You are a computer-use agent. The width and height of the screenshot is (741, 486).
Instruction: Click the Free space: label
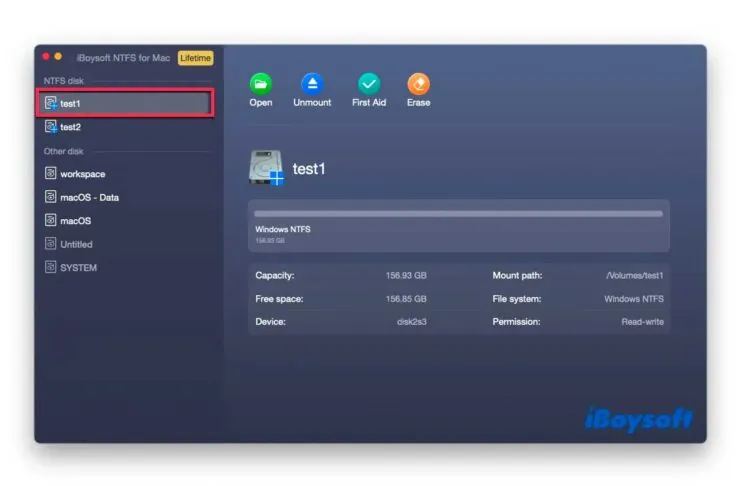(x=279, y=299)
